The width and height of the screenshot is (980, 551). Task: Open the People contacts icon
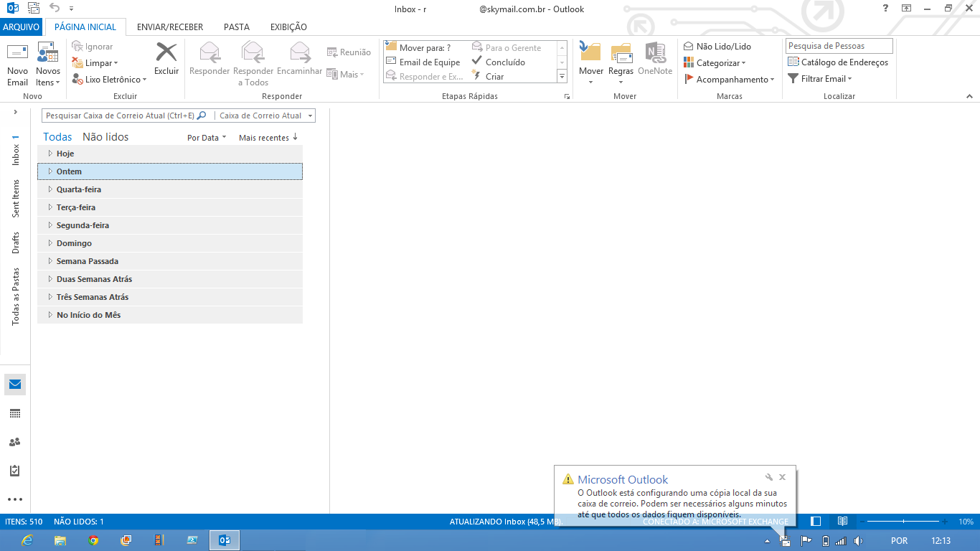(x=15, y=442)
